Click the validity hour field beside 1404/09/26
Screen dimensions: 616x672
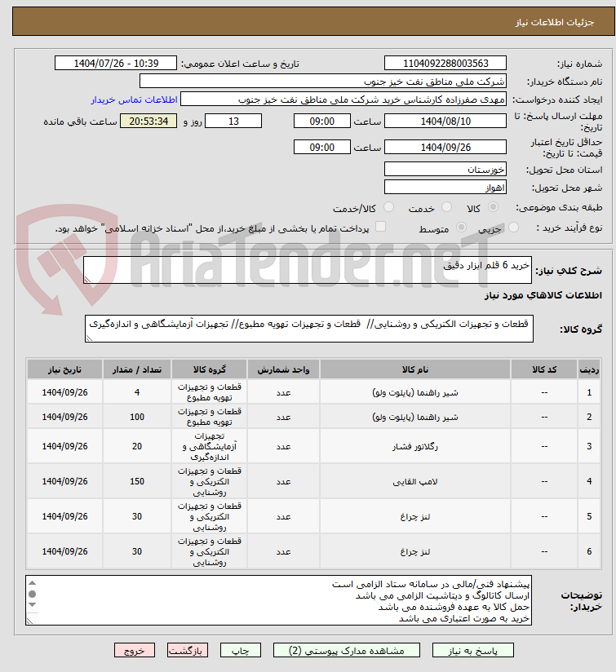tap(322, 147)
